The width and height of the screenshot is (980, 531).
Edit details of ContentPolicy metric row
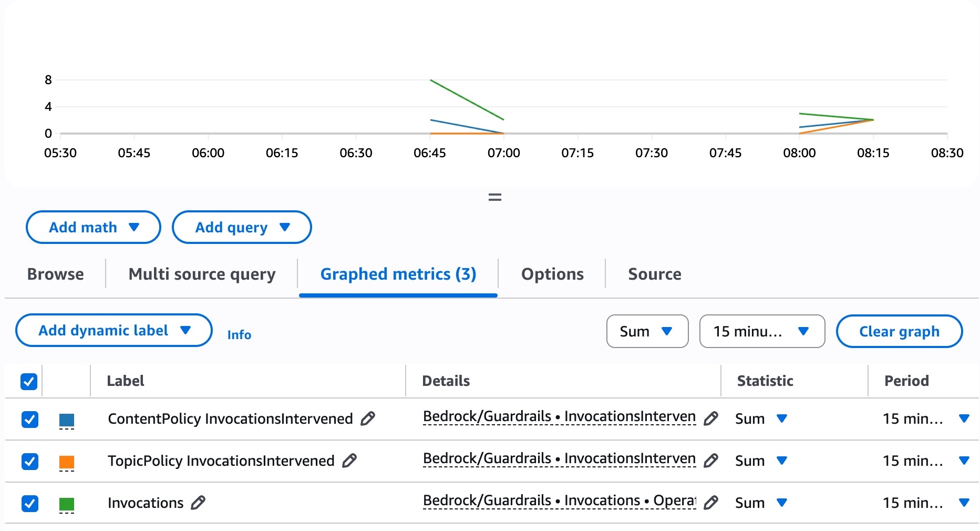click(x=710, y=418)
